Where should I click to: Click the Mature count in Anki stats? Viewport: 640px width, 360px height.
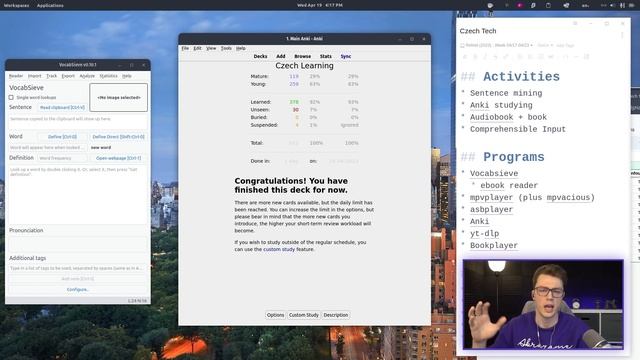pyautogui.click(x=294, y=76)
